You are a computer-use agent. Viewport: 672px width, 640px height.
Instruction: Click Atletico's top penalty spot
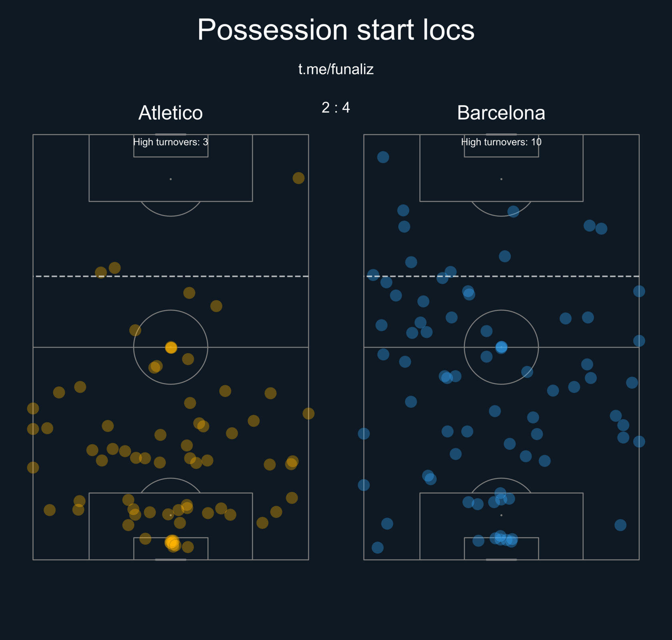(171, 179)
